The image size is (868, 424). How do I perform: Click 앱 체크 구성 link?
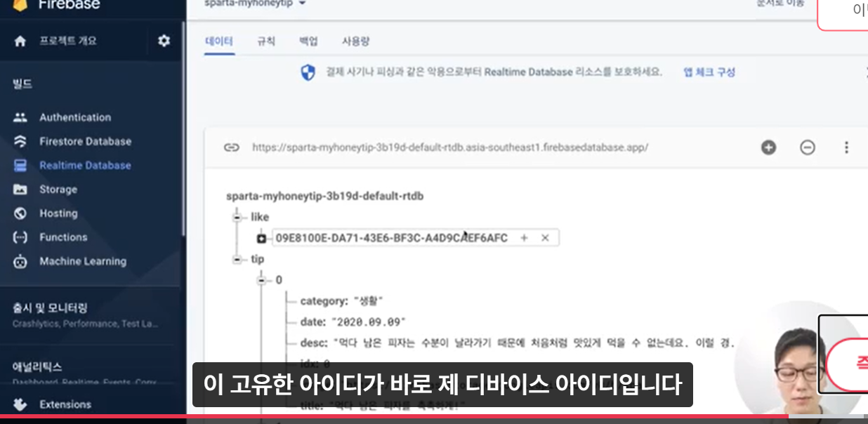[x=709, y=72]
